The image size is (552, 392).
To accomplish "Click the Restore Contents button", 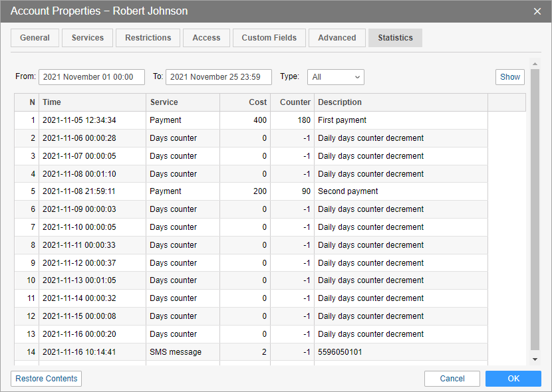I will [47, 379].
